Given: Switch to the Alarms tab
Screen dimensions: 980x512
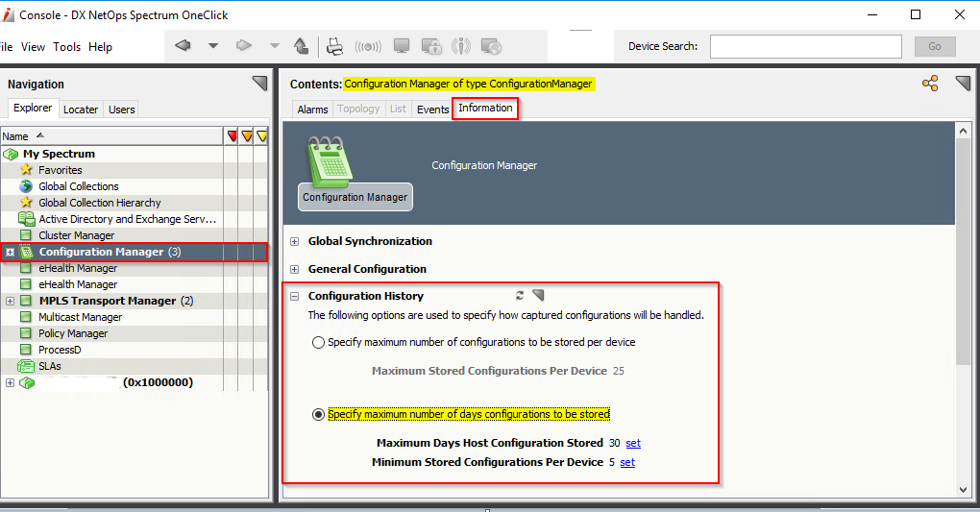Looking at the screenshot, I should (x=312, y=110).
